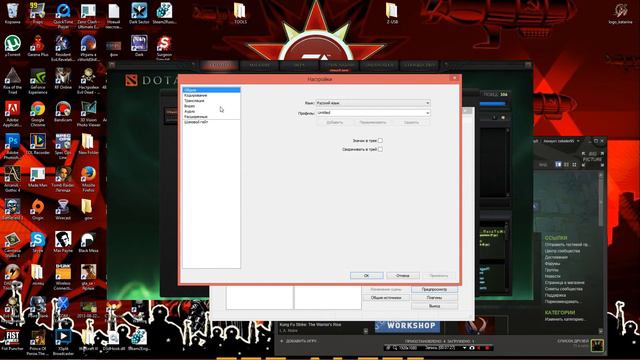Open the Workshop banner in Steam
640x360 pixels.
click(x=407, y=326)
